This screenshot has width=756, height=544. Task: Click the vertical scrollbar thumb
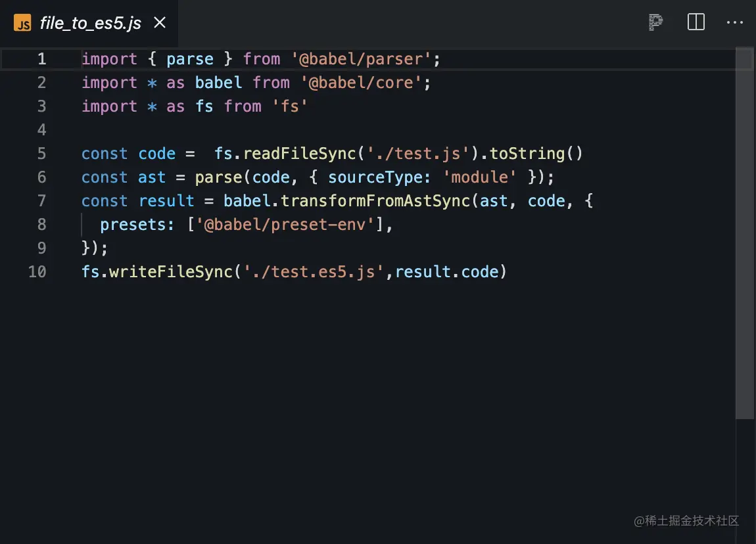pyautogui.click(x=745, y=233)
